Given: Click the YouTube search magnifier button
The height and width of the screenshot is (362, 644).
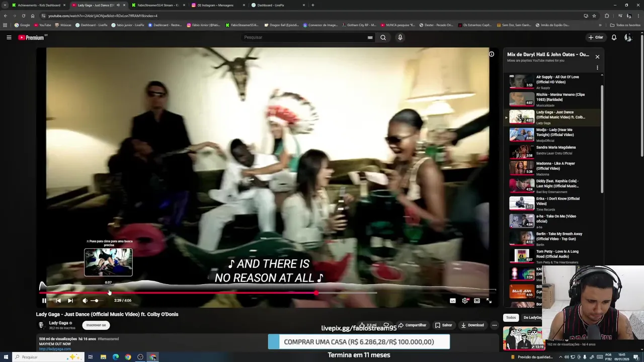Looking at the screenshot, I should tap(383, 37).
